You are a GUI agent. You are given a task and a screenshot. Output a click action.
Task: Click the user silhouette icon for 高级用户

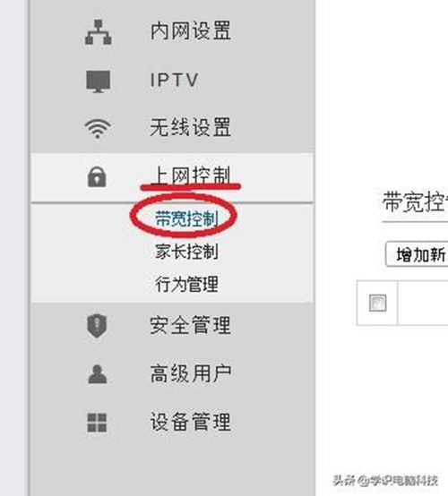pos(97,374)
